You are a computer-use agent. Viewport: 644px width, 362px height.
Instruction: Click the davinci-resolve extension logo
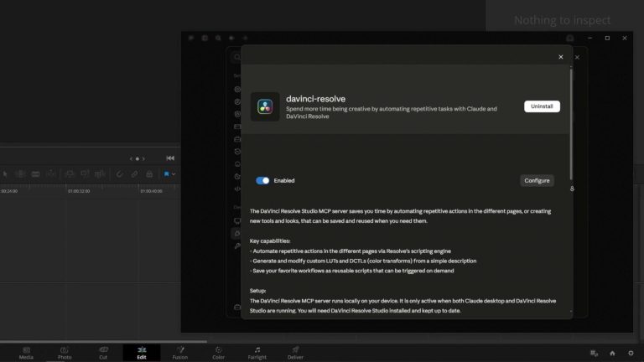[265, 106]
